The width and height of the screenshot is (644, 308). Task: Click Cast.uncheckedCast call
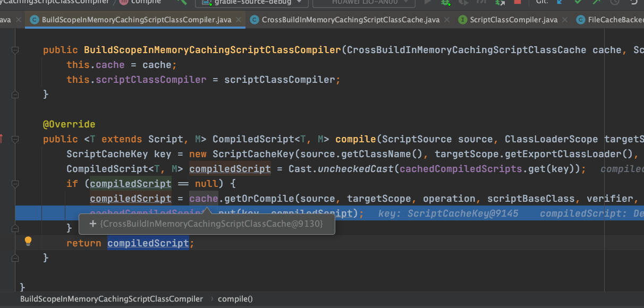[341, 169]
